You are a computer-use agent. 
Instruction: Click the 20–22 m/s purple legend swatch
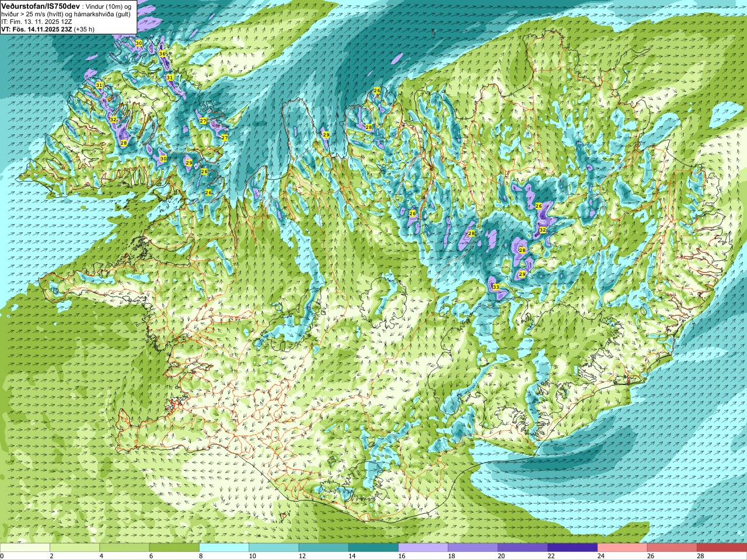coord(523,548)
